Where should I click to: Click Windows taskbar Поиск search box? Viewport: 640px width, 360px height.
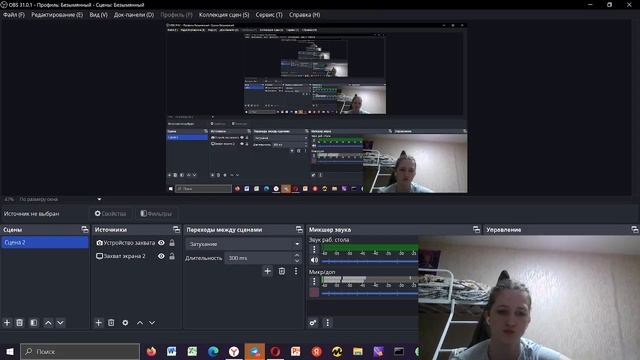pos(80,351)
